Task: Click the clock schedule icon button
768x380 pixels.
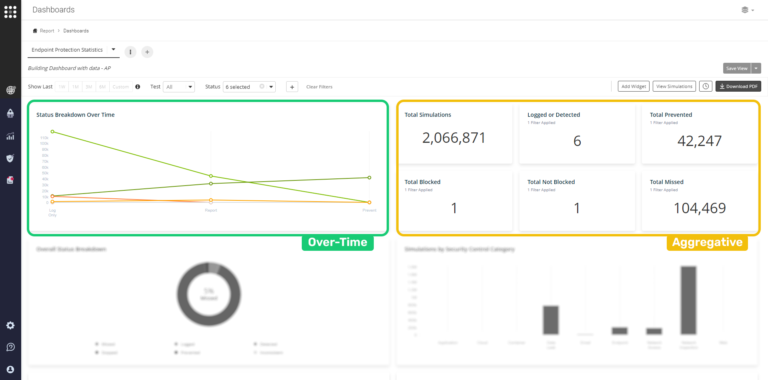Action: (705, 86)
